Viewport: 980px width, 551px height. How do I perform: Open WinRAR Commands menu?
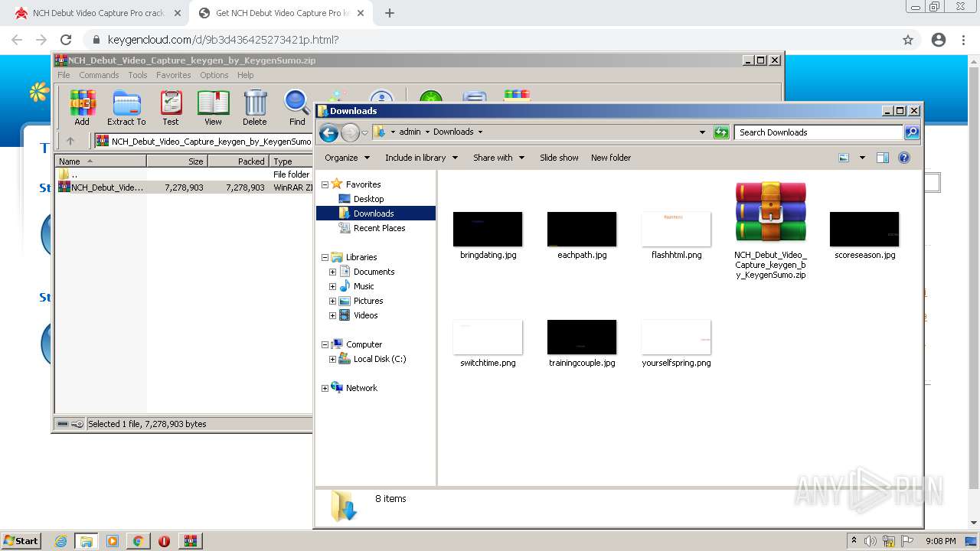pyautogui.click(x=99, y=75)
